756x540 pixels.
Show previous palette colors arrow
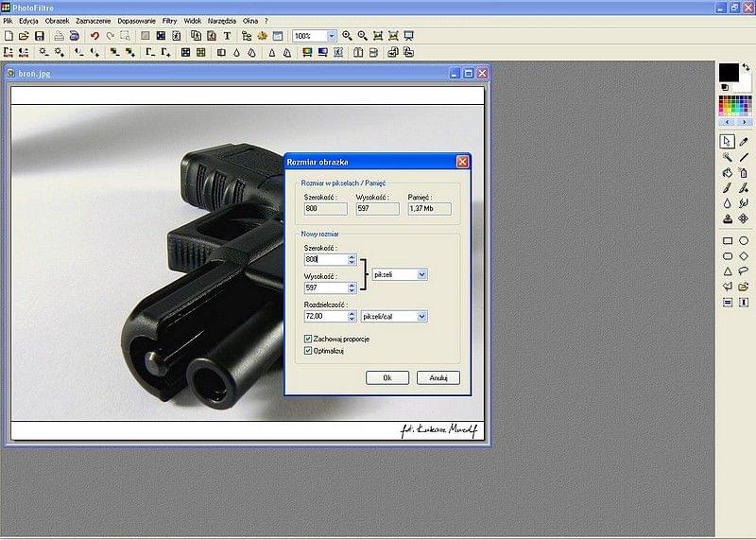point(727,122)
